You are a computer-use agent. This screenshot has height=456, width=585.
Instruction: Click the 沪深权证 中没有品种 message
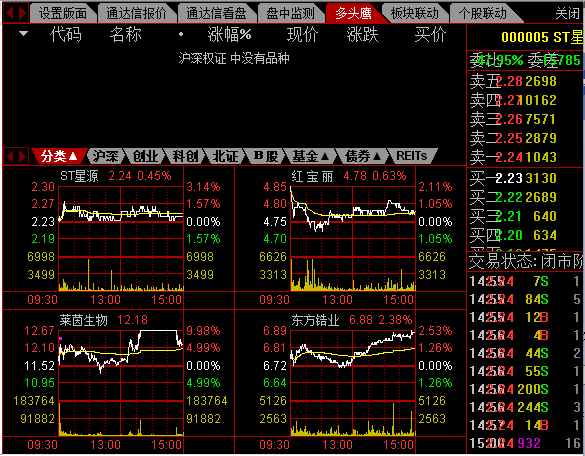click(234, 58)
